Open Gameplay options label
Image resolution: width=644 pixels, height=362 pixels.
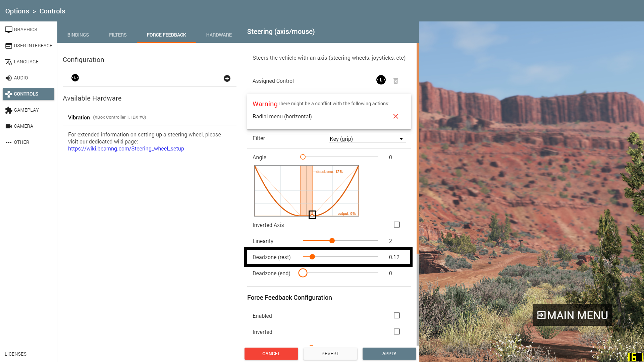[26, 110]
